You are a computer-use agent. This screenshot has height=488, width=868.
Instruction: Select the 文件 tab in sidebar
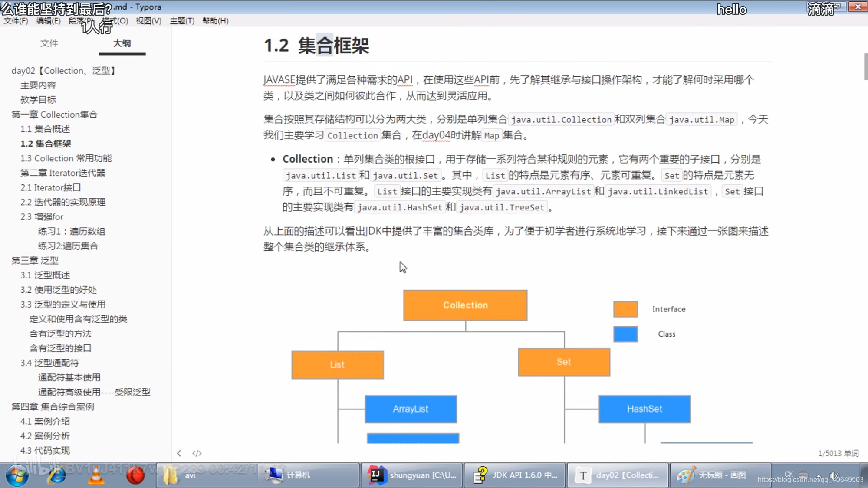(49, 43)
